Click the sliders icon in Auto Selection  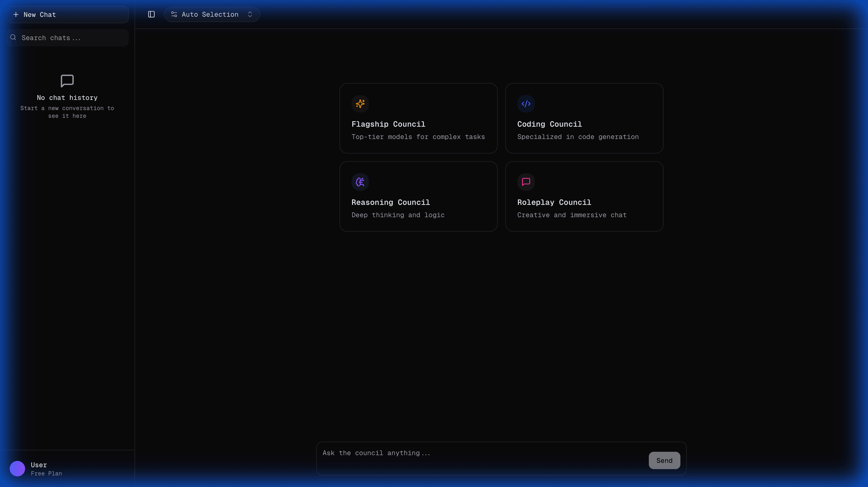(x=174, y=14)
